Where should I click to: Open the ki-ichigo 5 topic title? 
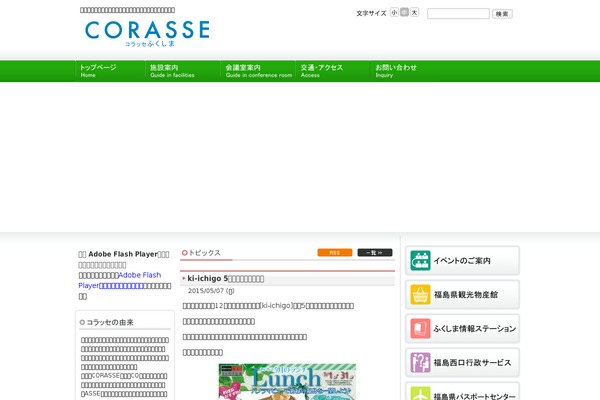(x=225, y=279)
